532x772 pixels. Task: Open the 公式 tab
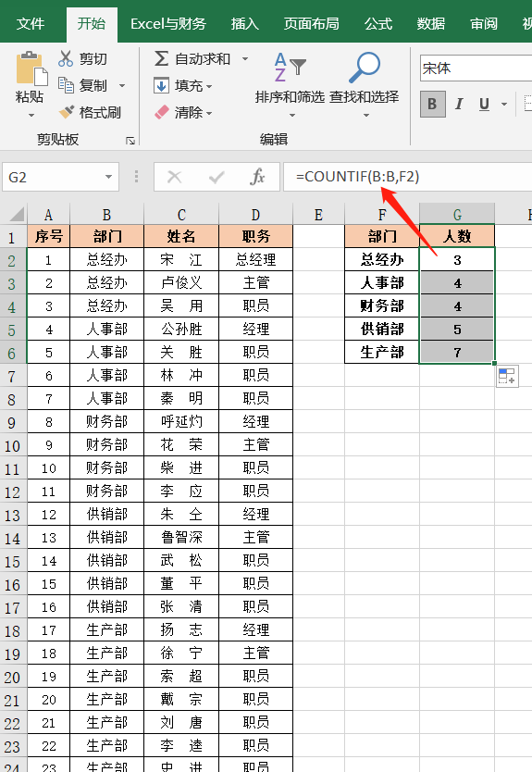[378, 24]
